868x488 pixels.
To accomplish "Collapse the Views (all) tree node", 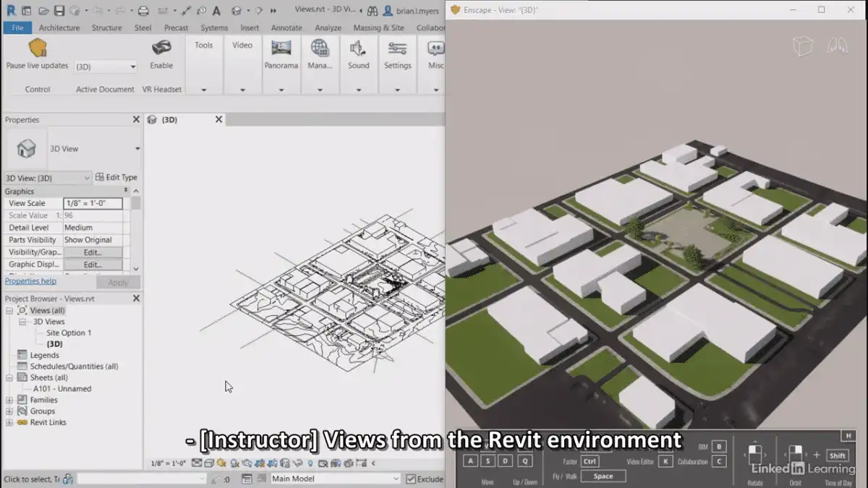I will [9, 311].
